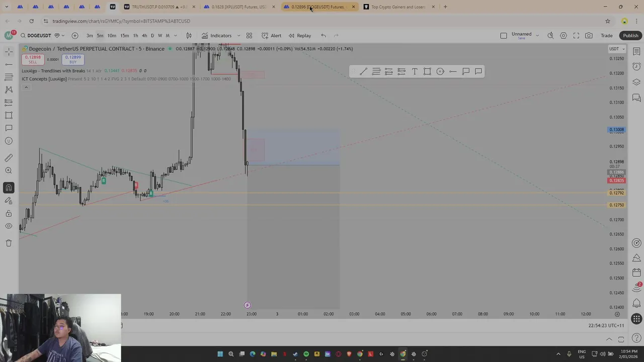The width and height of the screenshot is (644, 362).
Task: Click the zoom in tool
Action: point(9,171)
